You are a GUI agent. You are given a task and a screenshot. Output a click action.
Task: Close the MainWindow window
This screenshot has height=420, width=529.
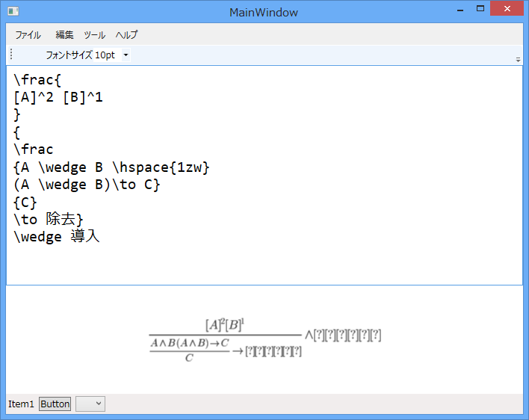click(507, 9)
